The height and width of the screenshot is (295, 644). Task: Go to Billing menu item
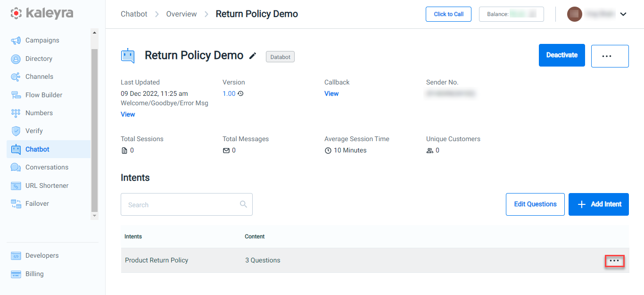point(34,274)
